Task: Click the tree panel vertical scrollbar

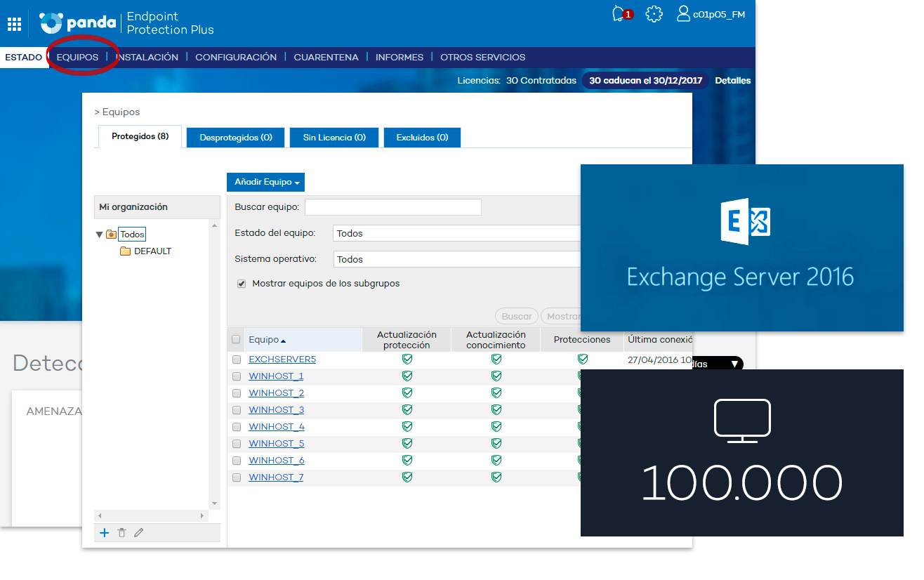Action: click(x=215, y=364)
